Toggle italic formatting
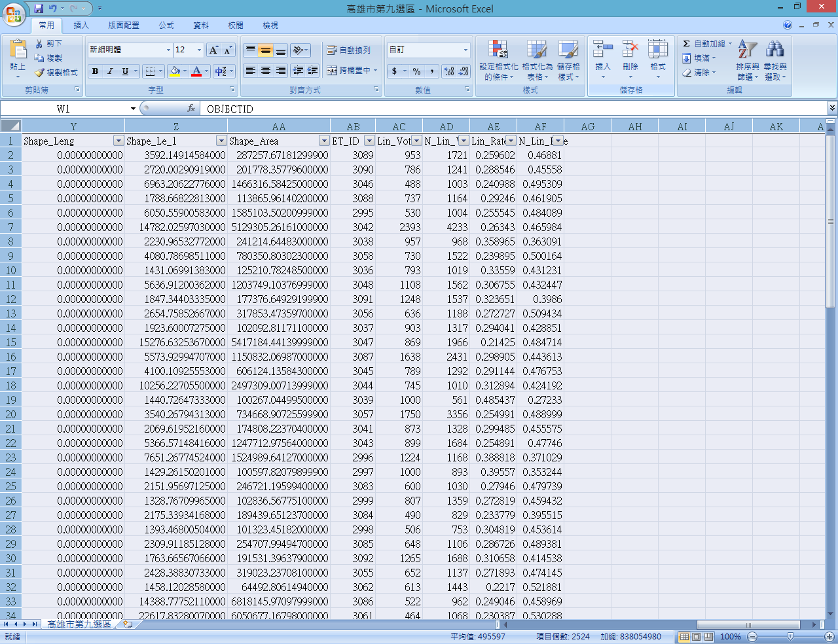 [x=110, y=71]
